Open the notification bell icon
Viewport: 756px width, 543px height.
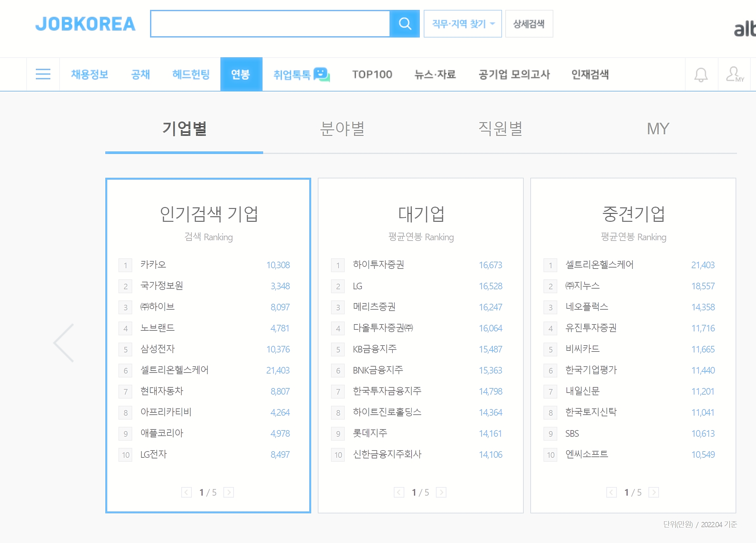(x=701, y=74)
